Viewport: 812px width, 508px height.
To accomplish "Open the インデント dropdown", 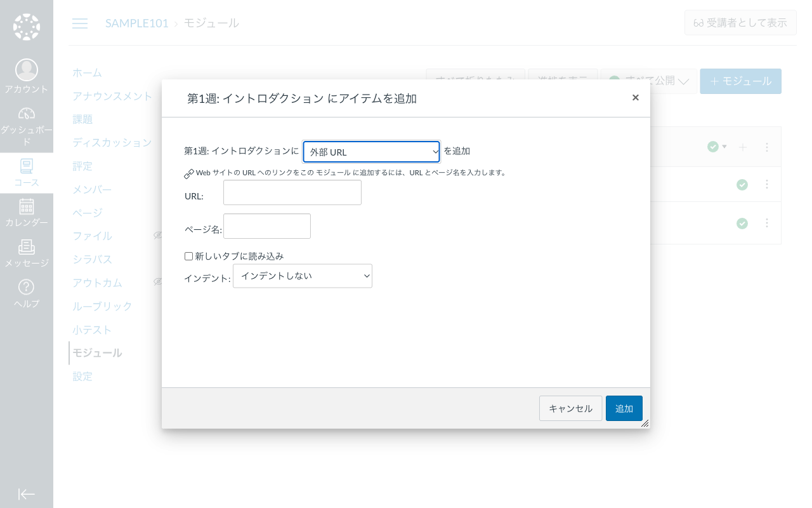I will pyautogui.click(x=303, y=276).
